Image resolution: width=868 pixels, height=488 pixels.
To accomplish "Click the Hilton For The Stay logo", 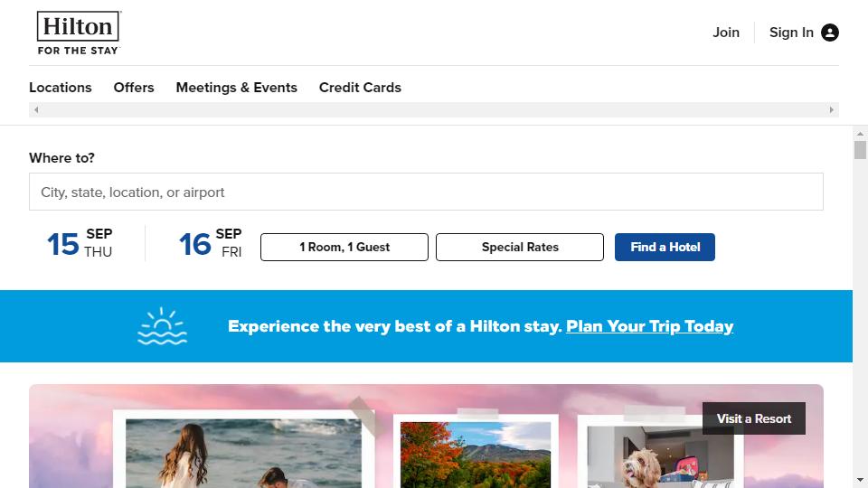I will pos(79,33).
